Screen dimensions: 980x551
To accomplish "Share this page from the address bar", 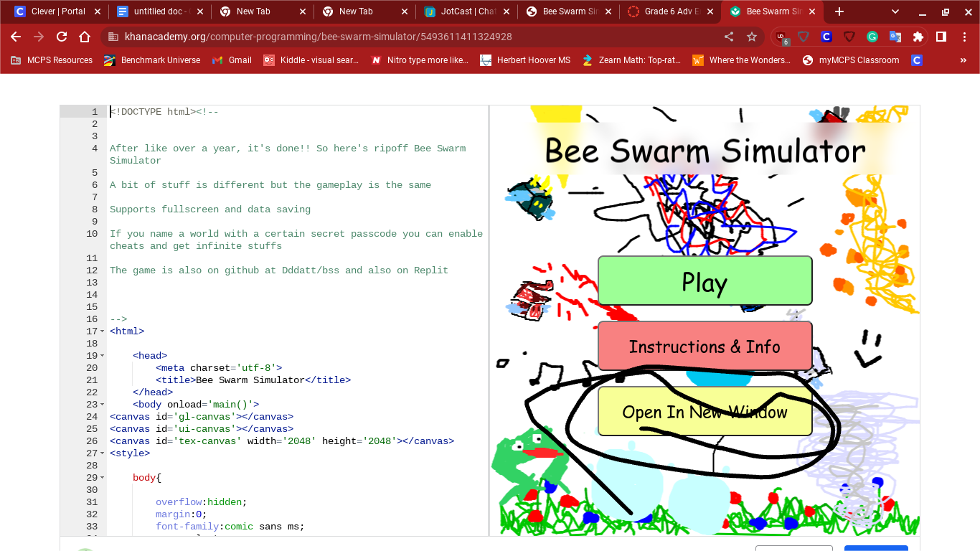I will (729, 37).
